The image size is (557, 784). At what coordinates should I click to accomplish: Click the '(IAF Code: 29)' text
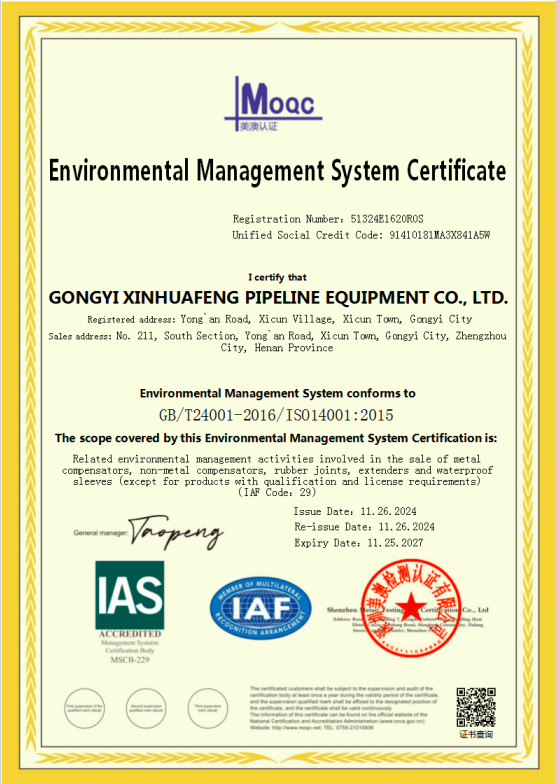278,492
